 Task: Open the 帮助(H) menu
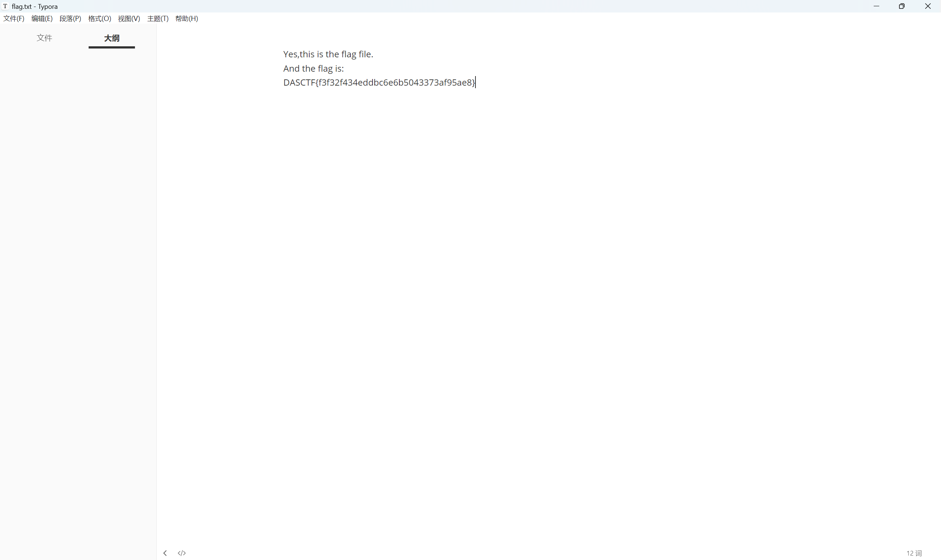pos(186,18)
